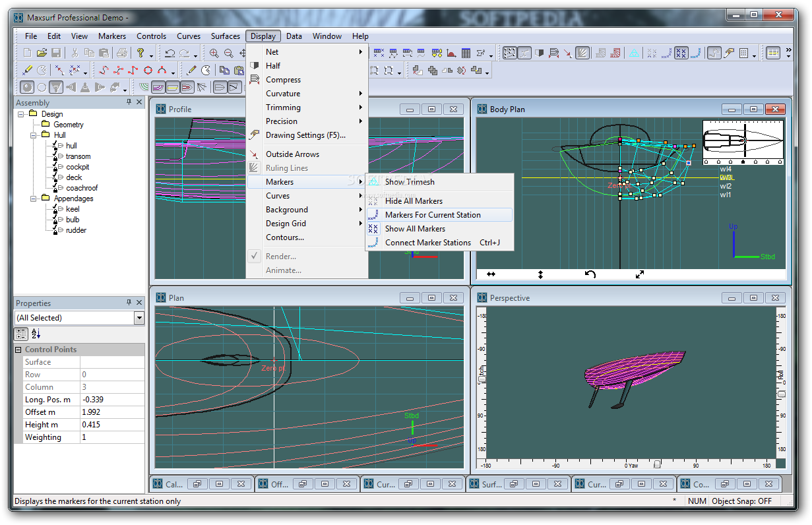This screenshot has height=525, width=812.
Task: Click the red axes graph icon in toolbar
Action: [452, 53]
